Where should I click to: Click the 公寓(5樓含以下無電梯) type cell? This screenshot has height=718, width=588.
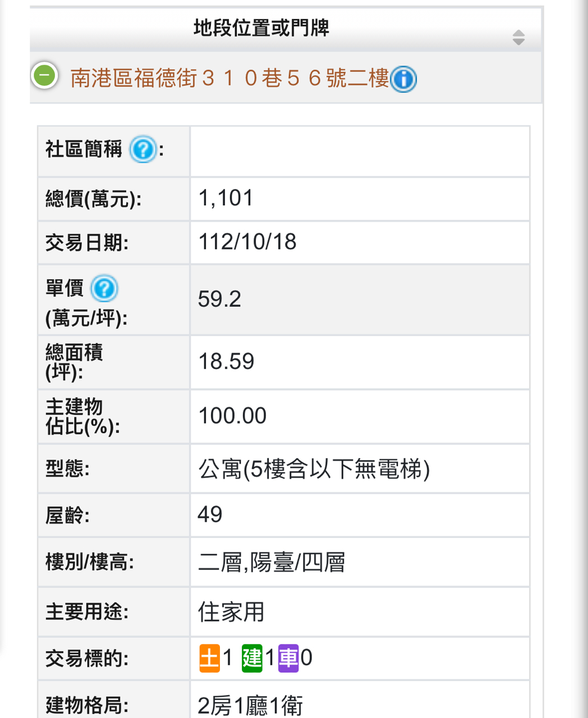click(x=314, y=469)
